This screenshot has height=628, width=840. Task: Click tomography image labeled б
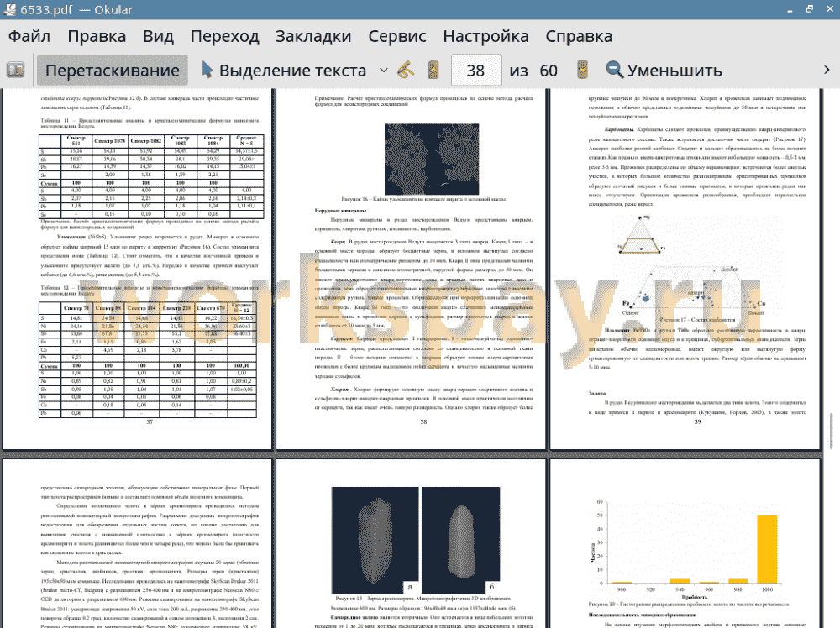coord(460,540)
